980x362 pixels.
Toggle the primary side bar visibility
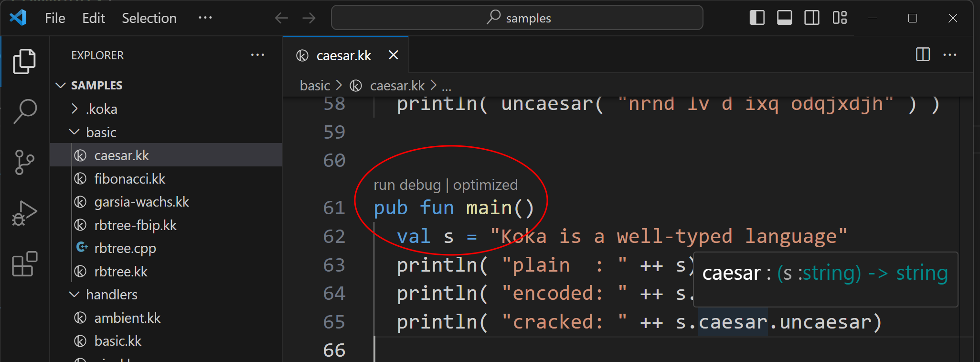tap(757, 18)
